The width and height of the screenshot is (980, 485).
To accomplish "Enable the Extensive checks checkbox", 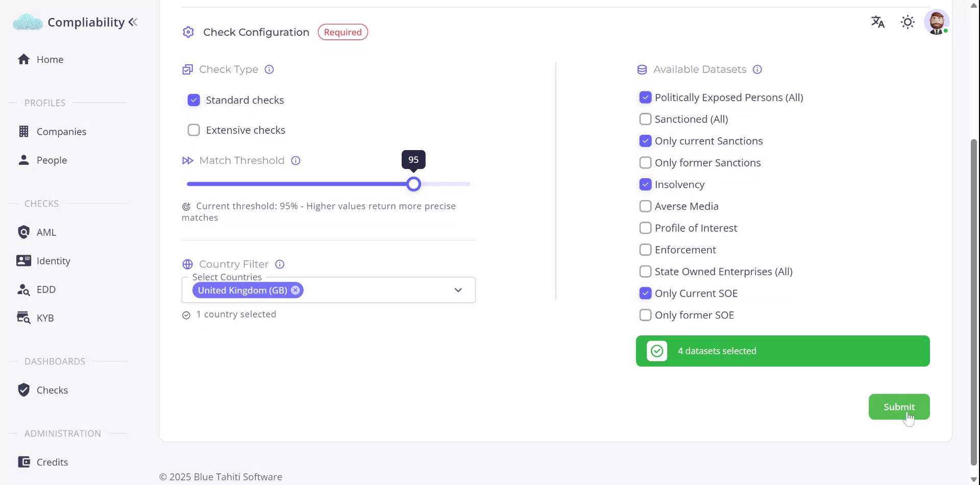I will pyautogui.click(x=193, y=130).
